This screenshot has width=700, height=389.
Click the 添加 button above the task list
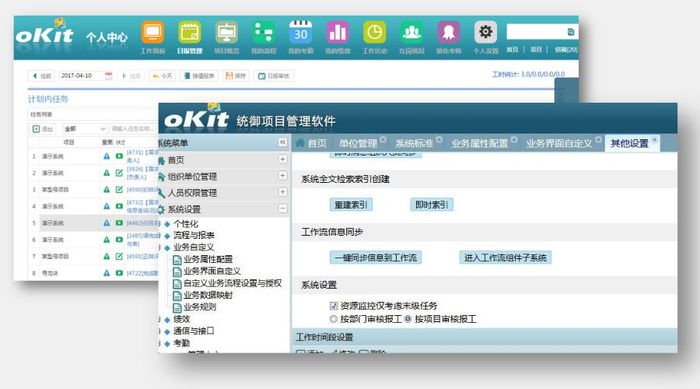click(x=43, y=129)
